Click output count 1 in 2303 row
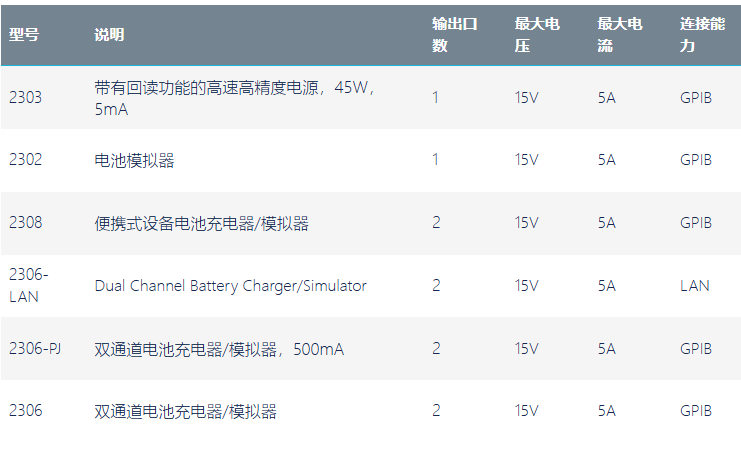Viewport: 741px width, 450px height. click(x=435, y=97)
